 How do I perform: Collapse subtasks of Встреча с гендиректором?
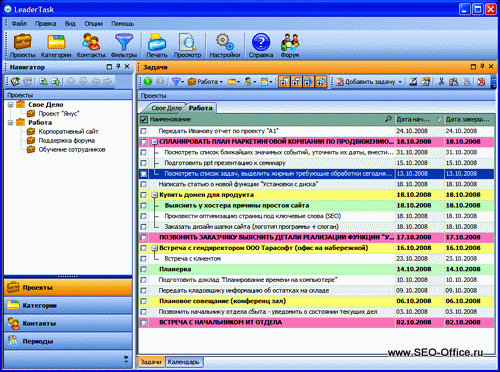pyautogui.click(x=155, y=248)
